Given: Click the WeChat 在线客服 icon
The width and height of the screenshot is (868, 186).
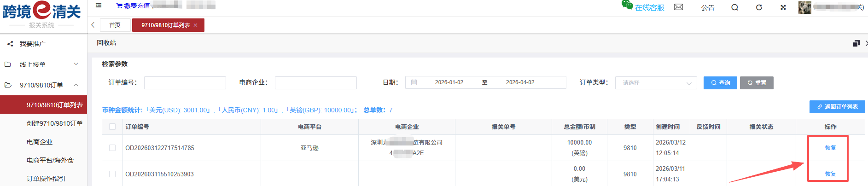Looking at the screenshot, I should point(627,6).
